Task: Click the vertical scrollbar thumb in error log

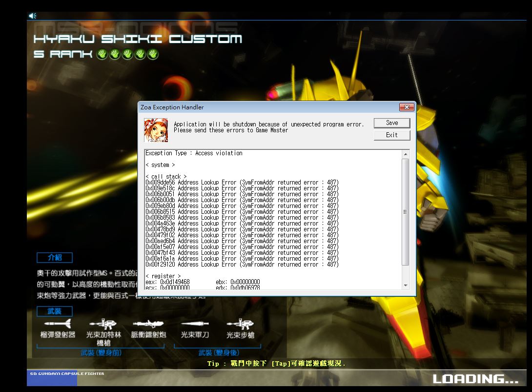Action: pos(406,212)
